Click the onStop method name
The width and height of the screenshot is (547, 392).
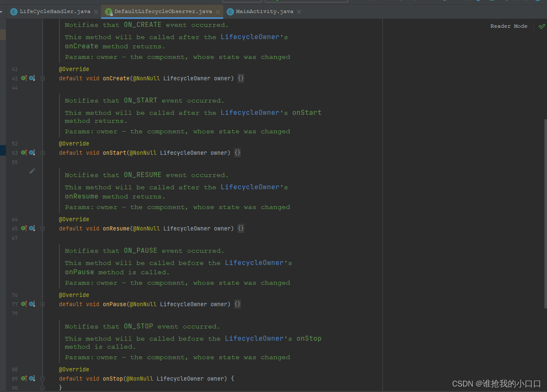[x=113, y=379]
